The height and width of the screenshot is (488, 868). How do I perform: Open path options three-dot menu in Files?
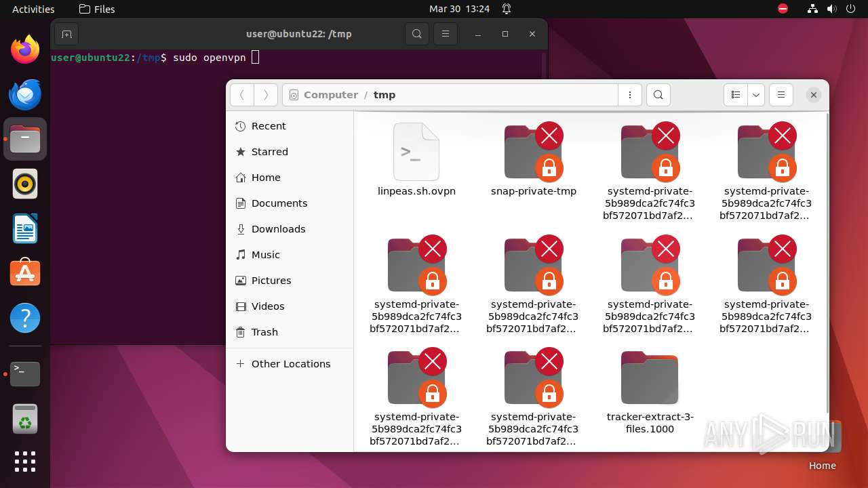click(x=630, y=95)
